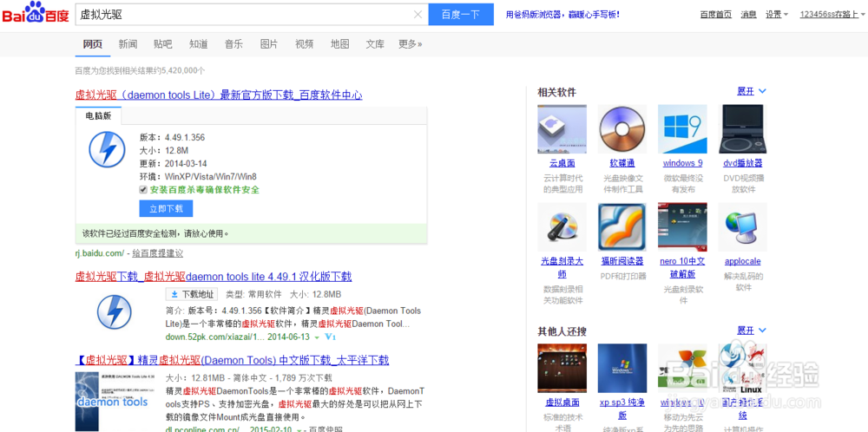Switch to 知道 tab
868x432 pixels.
click(x=198, y=43)
